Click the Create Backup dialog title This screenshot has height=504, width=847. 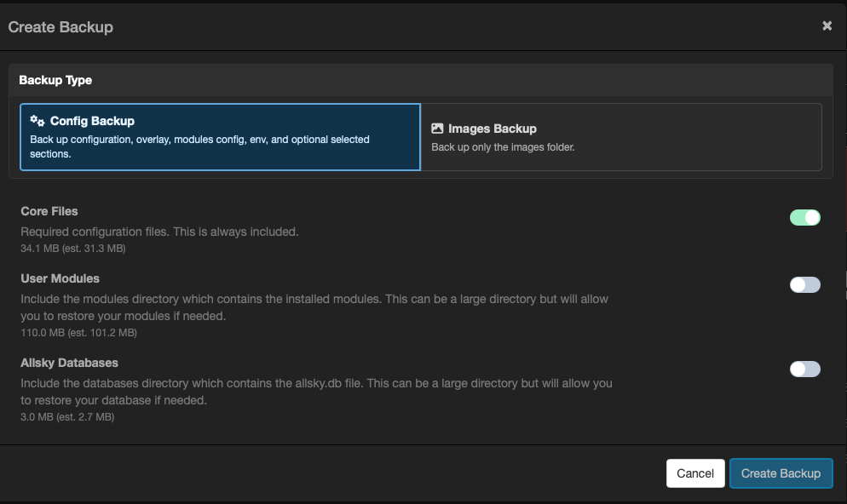60,26
